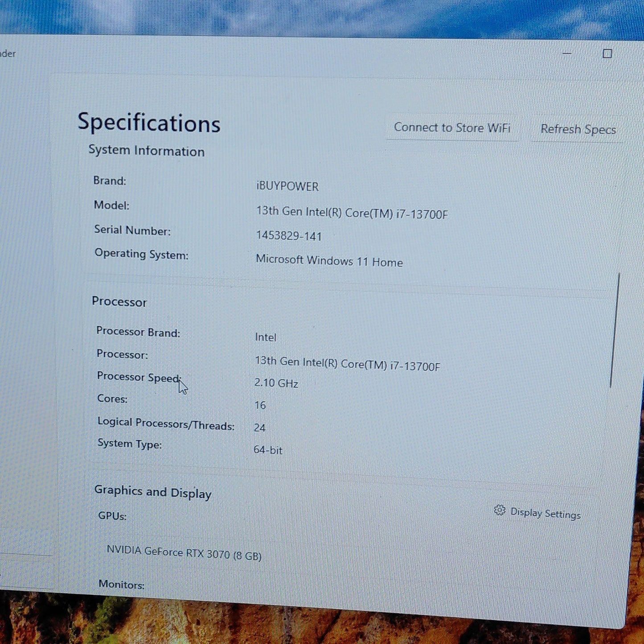Click the Processor Brand: label
The height and width of the screenshot is (644, 644).
coord(138,332)
